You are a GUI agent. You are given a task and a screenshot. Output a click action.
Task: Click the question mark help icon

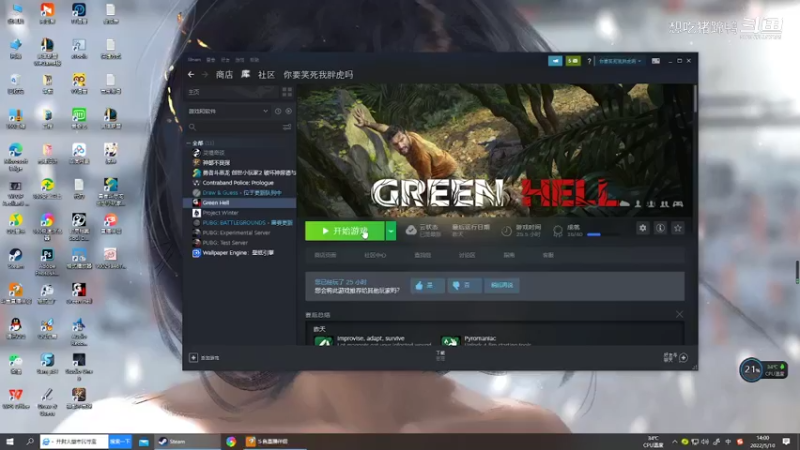pos(589,61)
